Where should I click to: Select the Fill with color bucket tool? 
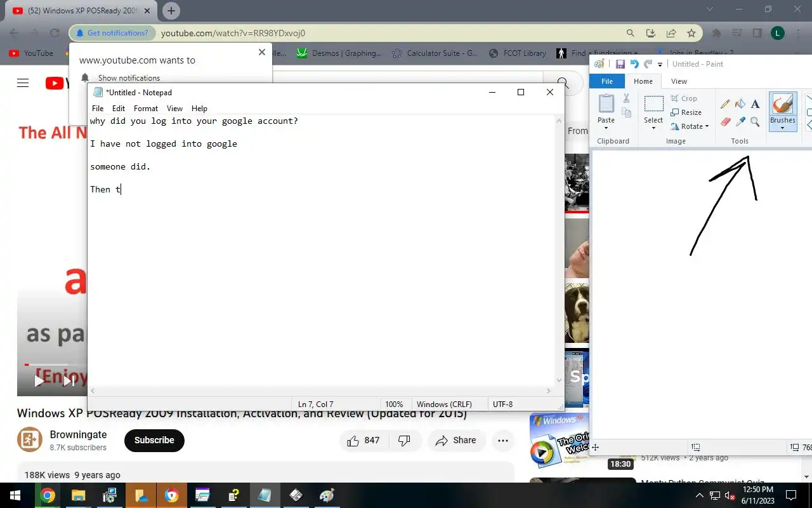coord(740,104)
